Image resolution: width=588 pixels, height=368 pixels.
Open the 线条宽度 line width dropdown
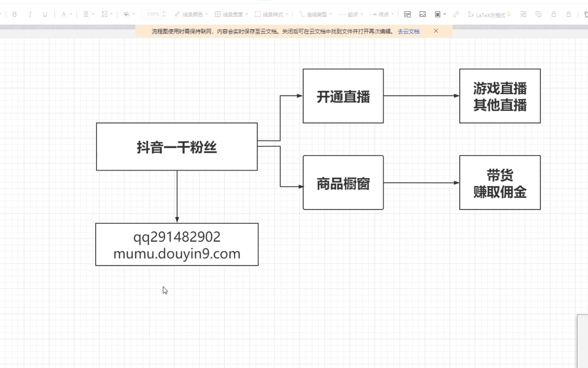point(231,14)
